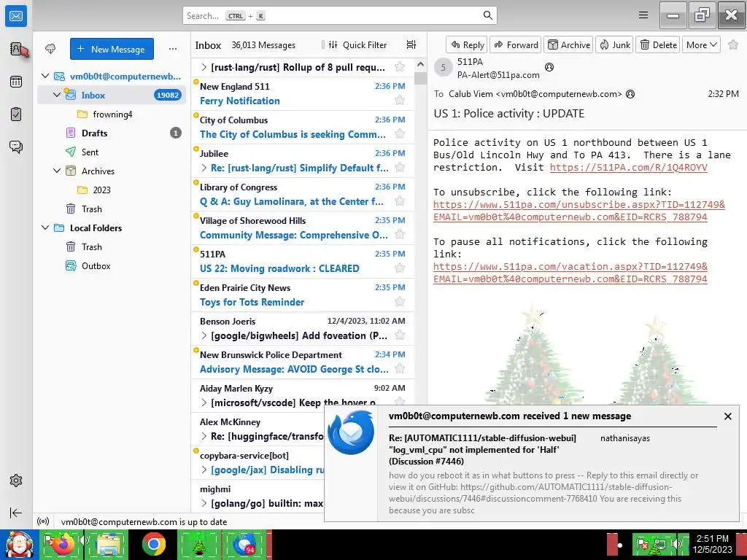Expand the Jubilee Simplify Default thread

pos(204,168)
